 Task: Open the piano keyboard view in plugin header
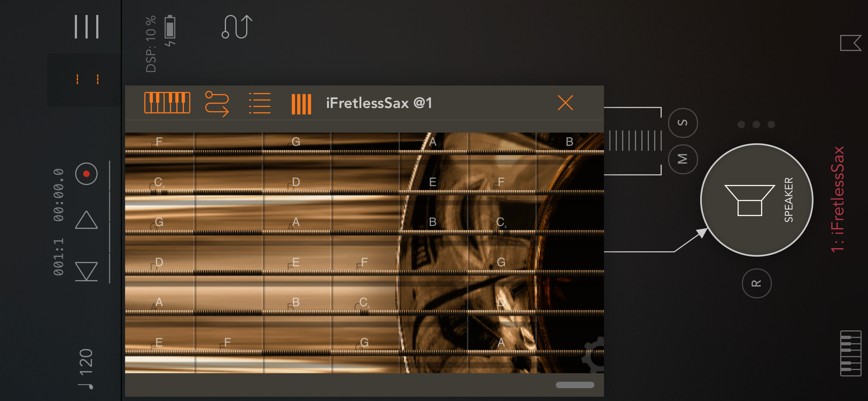[x=167, y=103]
